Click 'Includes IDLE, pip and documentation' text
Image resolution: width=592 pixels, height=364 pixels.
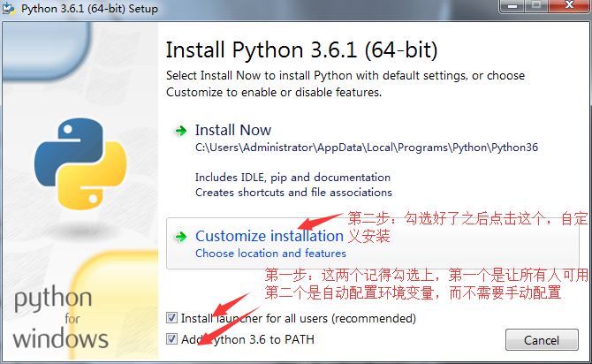click(x=292, y=177)
